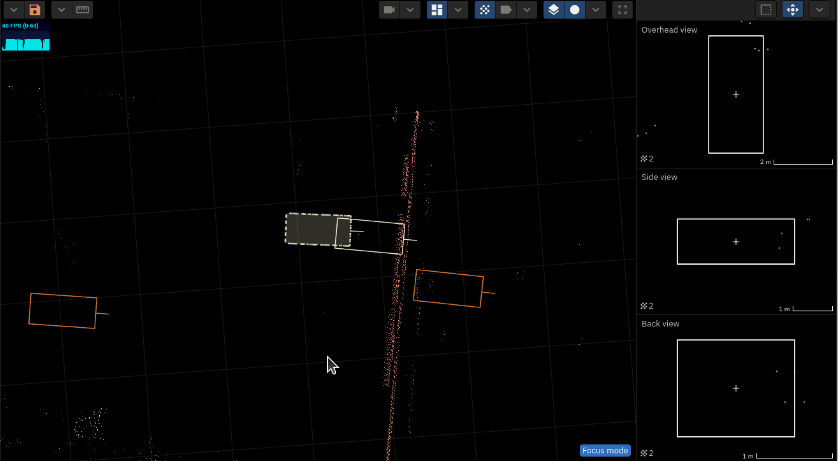Select the dashed highlighted cuboid box
839x461 pixels.
point(318,229)
